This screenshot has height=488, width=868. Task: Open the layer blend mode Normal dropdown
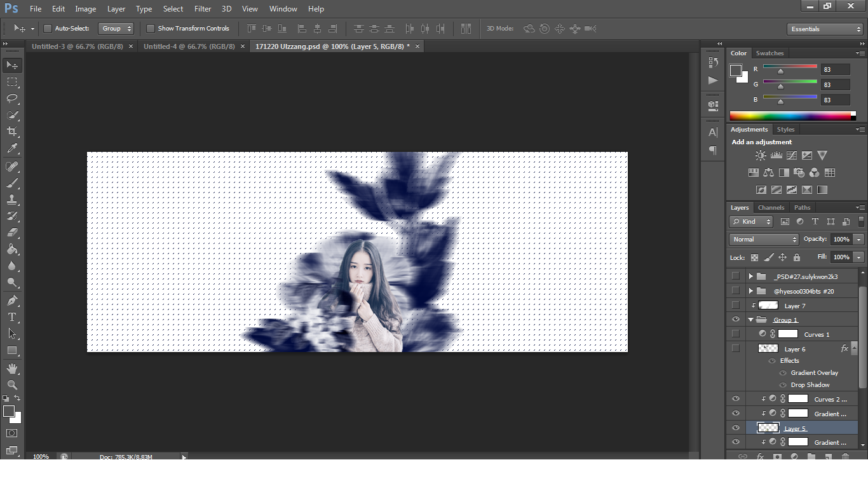(x=764, y=240)
